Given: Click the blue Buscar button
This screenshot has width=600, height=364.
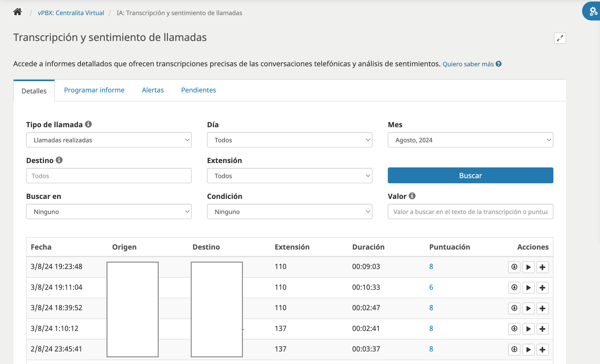Looking at the screenshot, I should coord(470,175).
